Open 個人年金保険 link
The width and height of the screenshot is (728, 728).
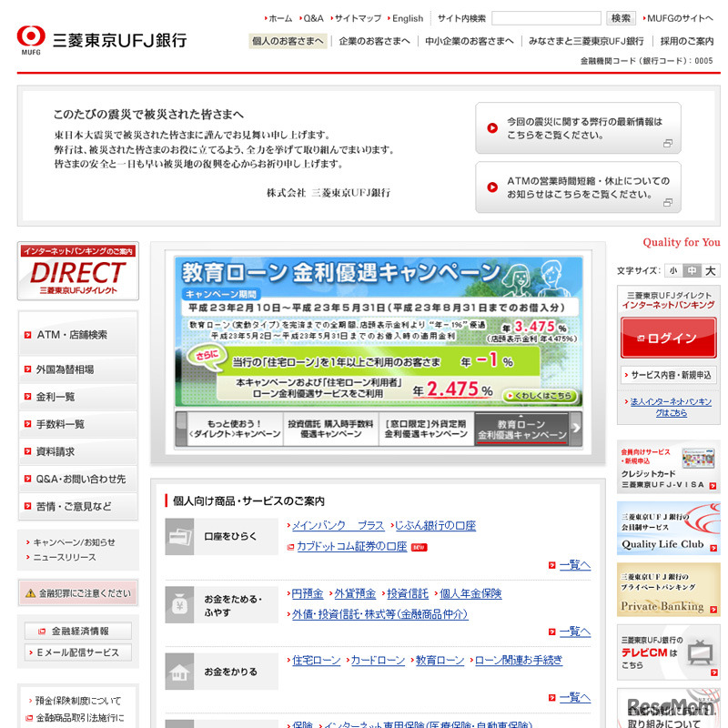[470, 593]
